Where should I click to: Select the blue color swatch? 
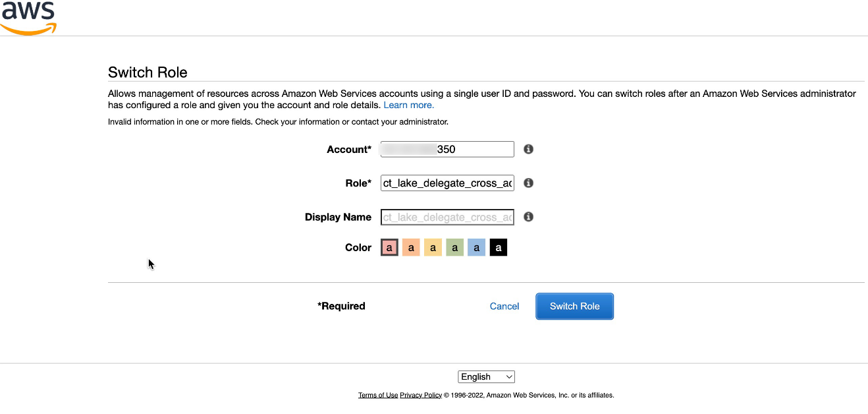pos(476,247)
